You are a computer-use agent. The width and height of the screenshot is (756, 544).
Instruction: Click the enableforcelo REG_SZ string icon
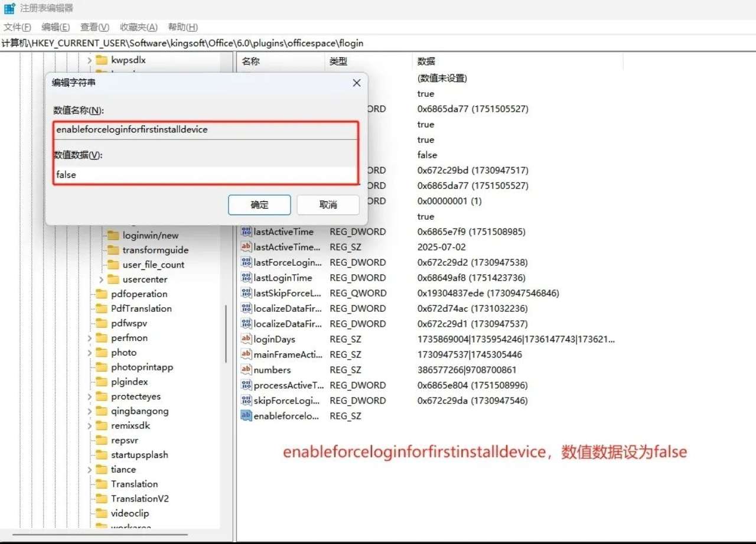(247, 416)
